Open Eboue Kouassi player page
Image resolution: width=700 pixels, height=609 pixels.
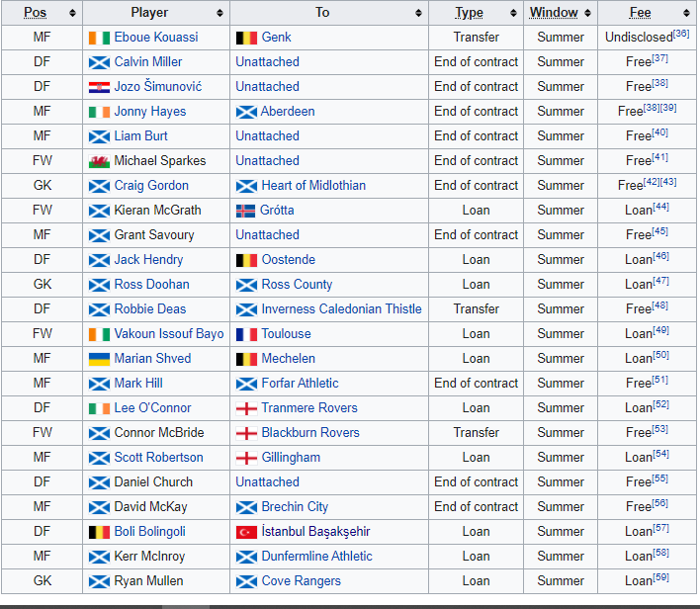pos(156,37)
